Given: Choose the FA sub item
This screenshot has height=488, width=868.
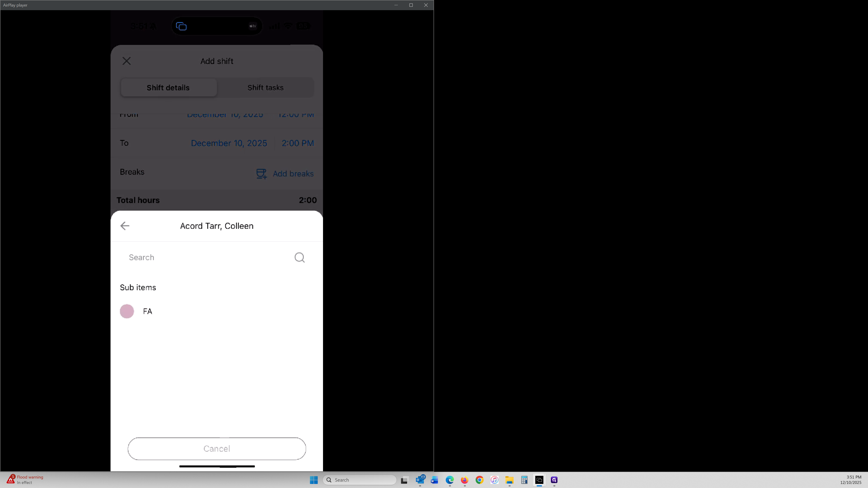Looking at the screenshot, I should click(x=148, y=311).
